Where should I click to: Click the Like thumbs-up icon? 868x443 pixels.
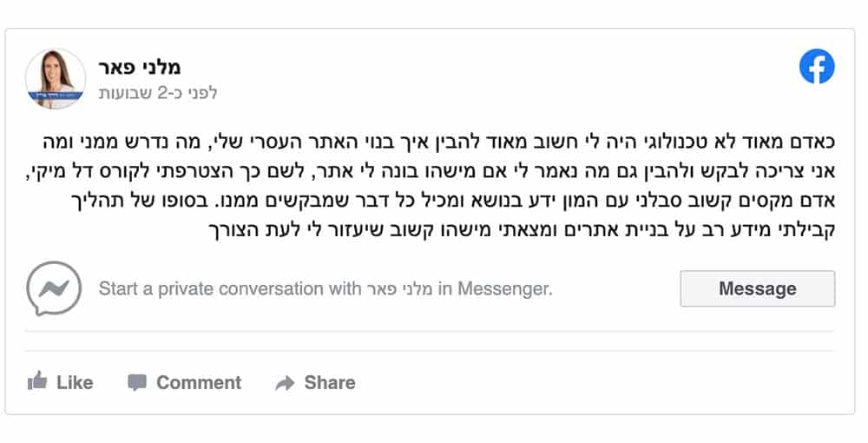(37, 382)
